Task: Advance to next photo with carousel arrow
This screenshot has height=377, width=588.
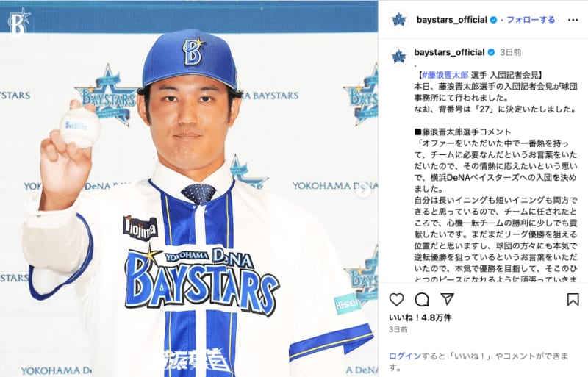Action: (363, 190)
